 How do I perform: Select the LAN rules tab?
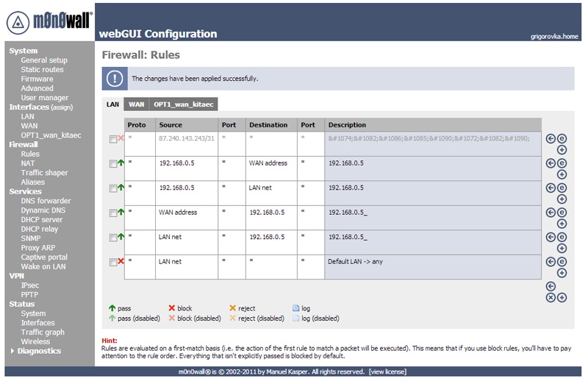112,104
